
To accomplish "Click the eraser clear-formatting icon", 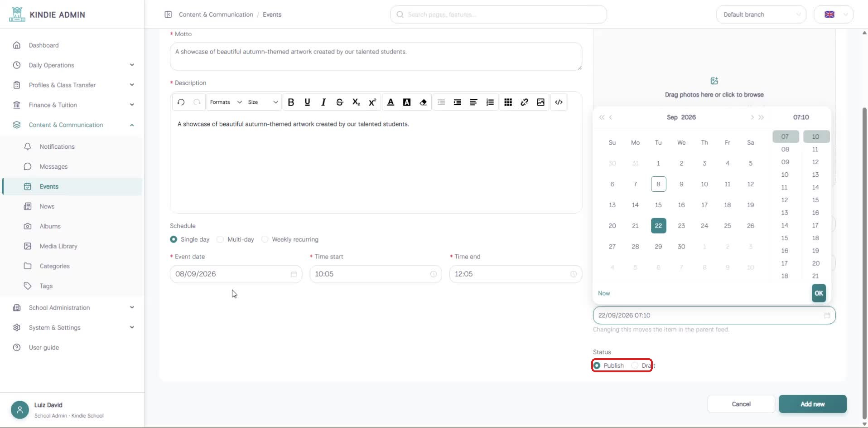I will pyautogui.click(x=423, y=102).
